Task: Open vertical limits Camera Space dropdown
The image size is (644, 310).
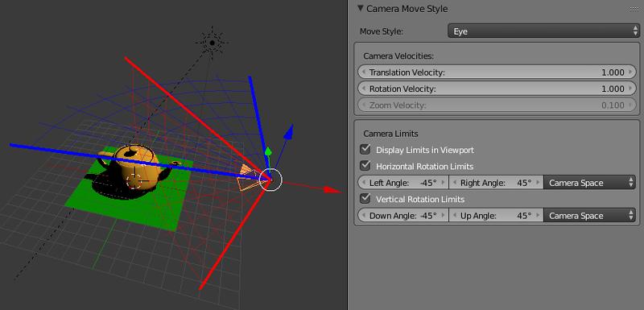Action: click(x=589, y=216)
